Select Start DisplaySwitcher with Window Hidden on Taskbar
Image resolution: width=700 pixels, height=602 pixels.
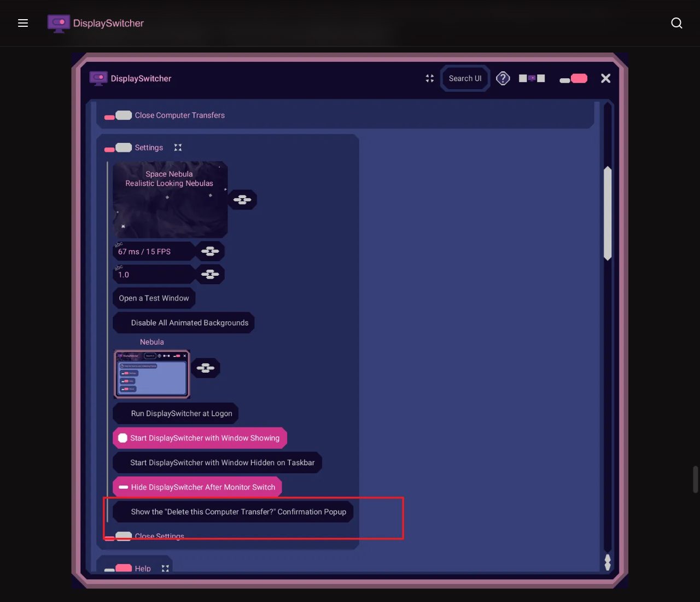[217, 463]
